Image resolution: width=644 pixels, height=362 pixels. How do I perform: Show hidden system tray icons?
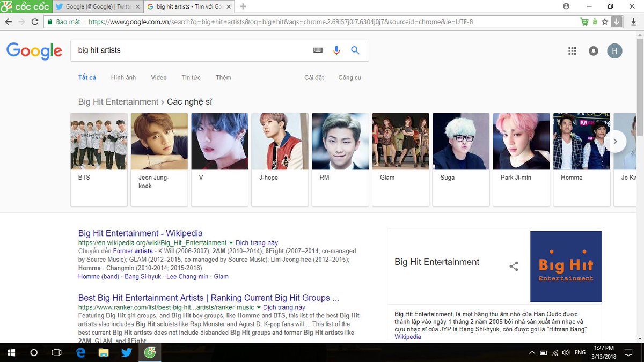(x=532, y=353)
